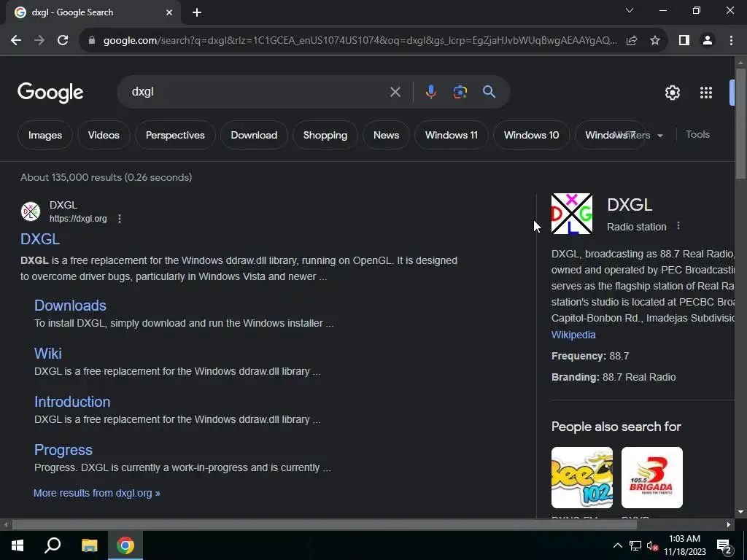Click the share page icon in address bar
Viewport: 747px width, 560px height.
(632, 41)
